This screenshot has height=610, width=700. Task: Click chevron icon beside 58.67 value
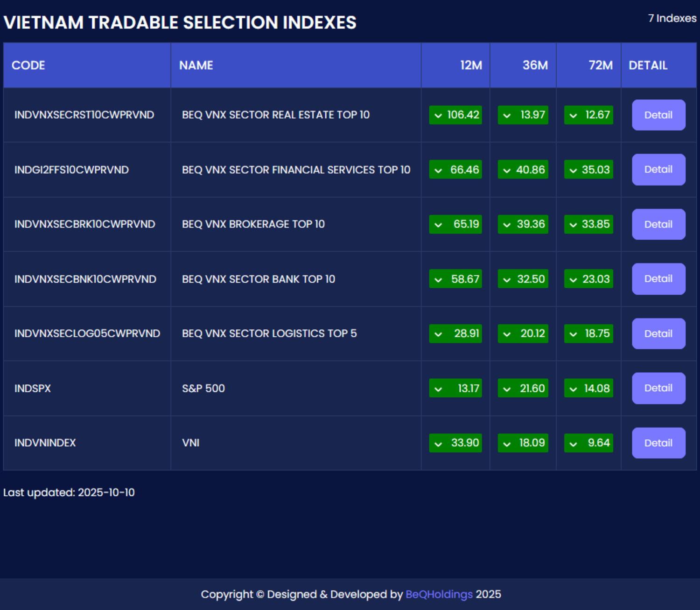(438, 280)
